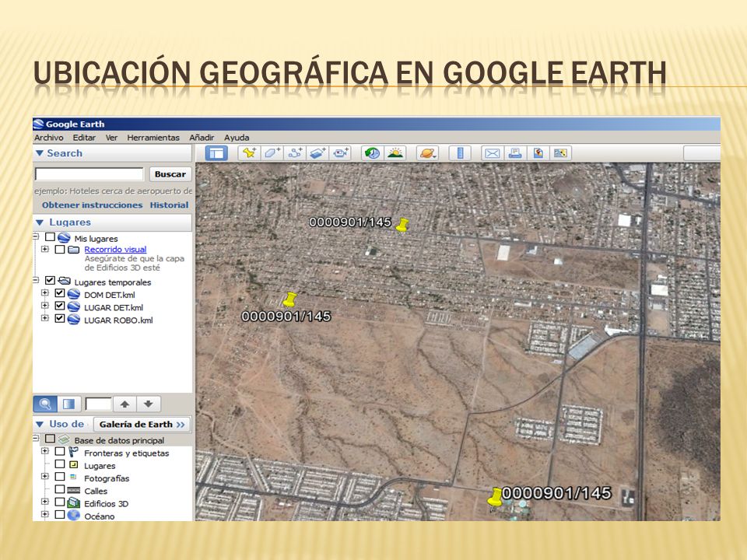Click the DOM DET.kml globe icon

tap(73, 294)
